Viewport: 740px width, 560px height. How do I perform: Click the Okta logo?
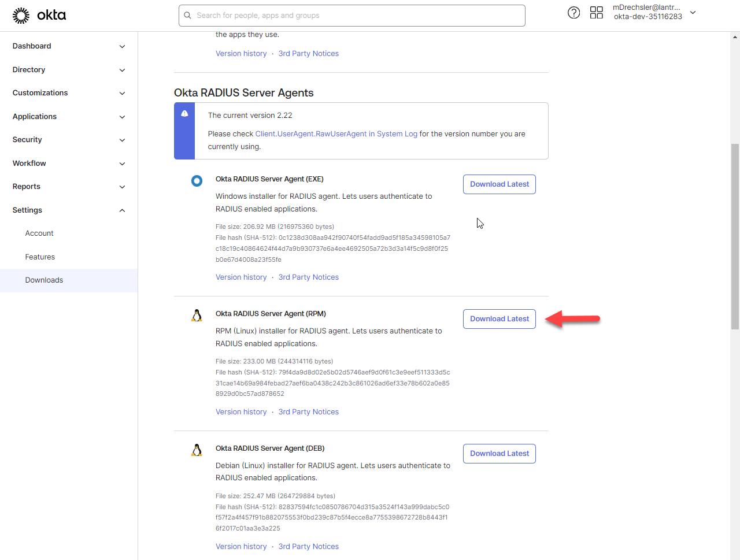tap(39, 16)
